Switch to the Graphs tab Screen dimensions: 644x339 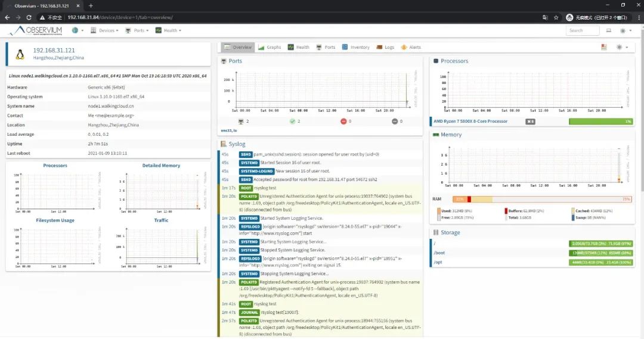click(270, 47)
